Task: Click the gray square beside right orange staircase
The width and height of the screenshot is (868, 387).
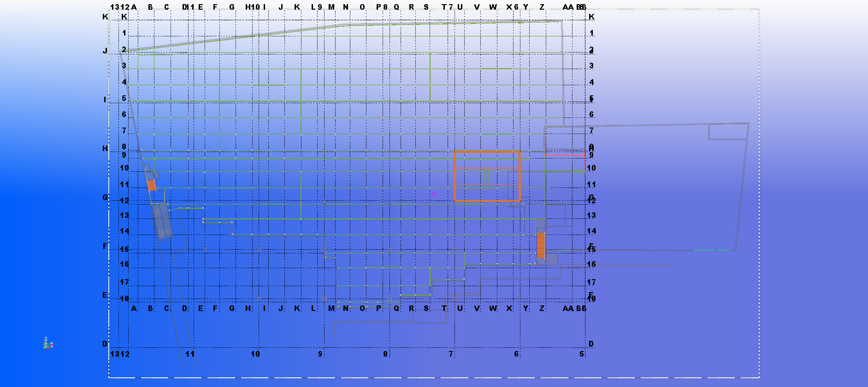Action: tap(552, 259)
